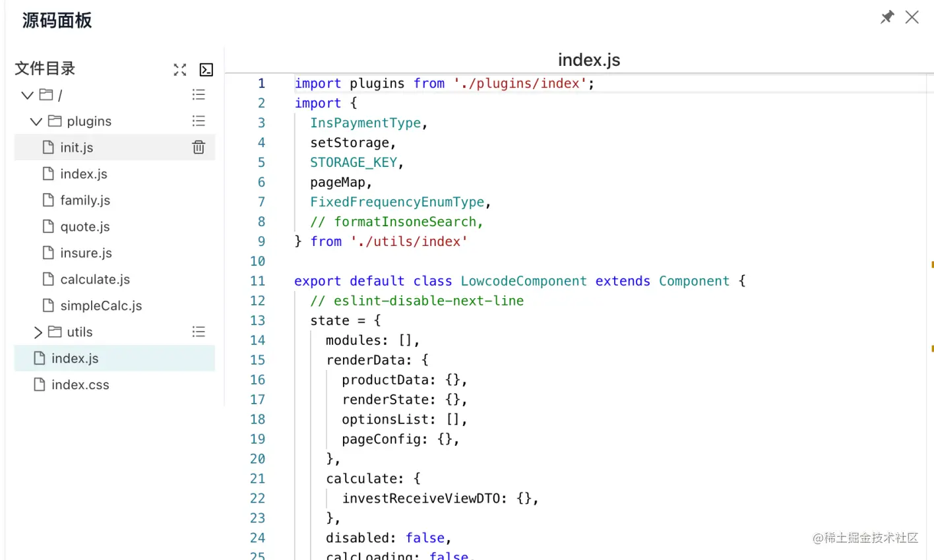
Task: Click line number 24 in the gutter
Action: pos(257,538)
